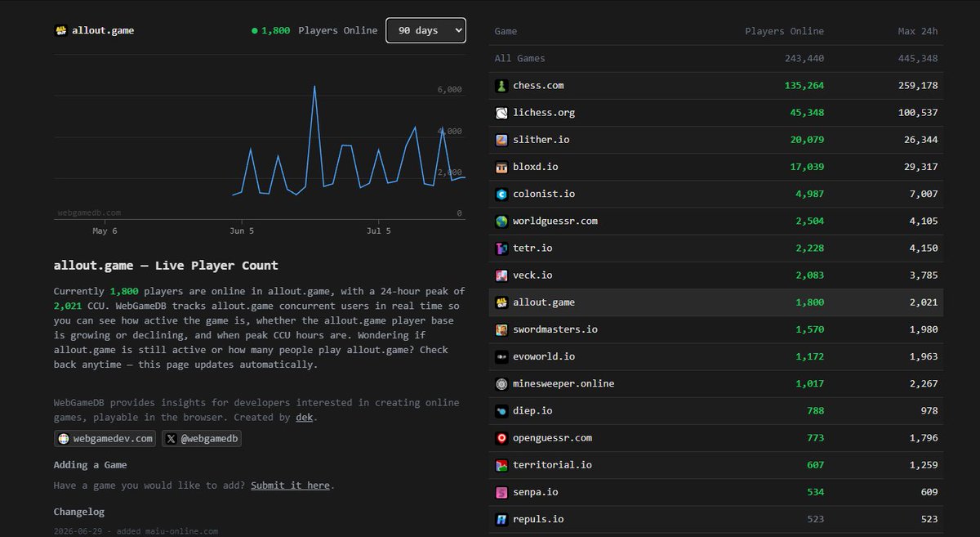Click the Changelog heading
The image size is (980, 537).
coord(79,512)
